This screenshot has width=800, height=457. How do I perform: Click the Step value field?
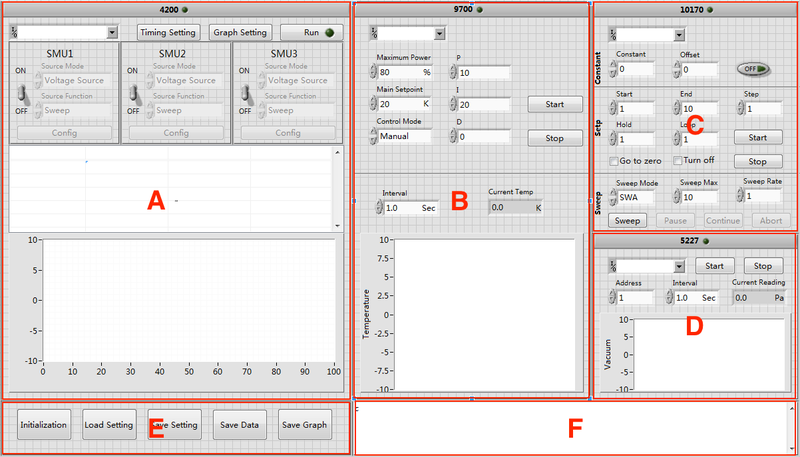(x=763, y=109)
